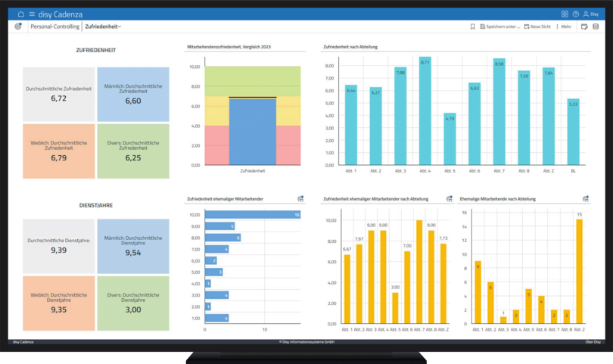Image resolution: width=613 pixels, height=364 pixels.
Task: Click the Neue Sicht button
Action: point(538,26)
